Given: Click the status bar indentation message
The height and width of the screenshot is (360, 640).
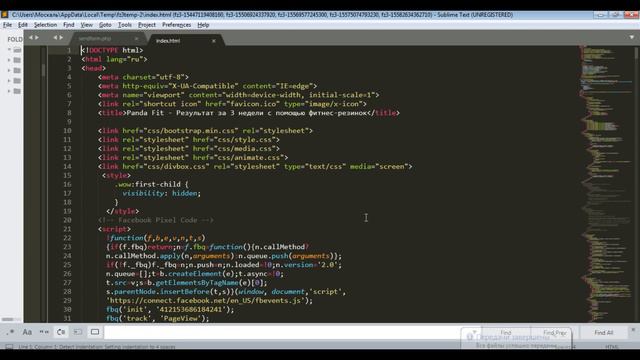Looking at the screenshot, I should [x=97, y=347].
